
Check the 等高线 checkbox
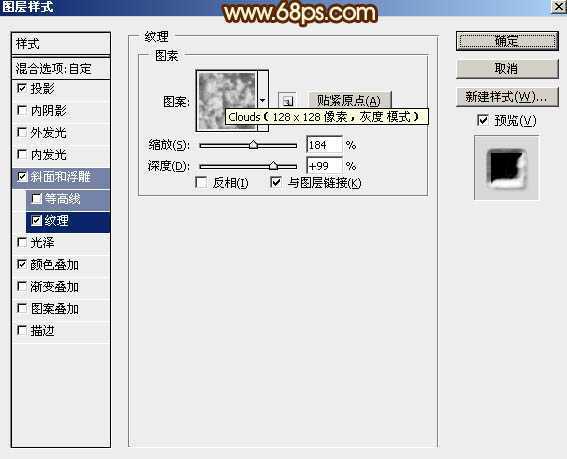click(37, 199)
